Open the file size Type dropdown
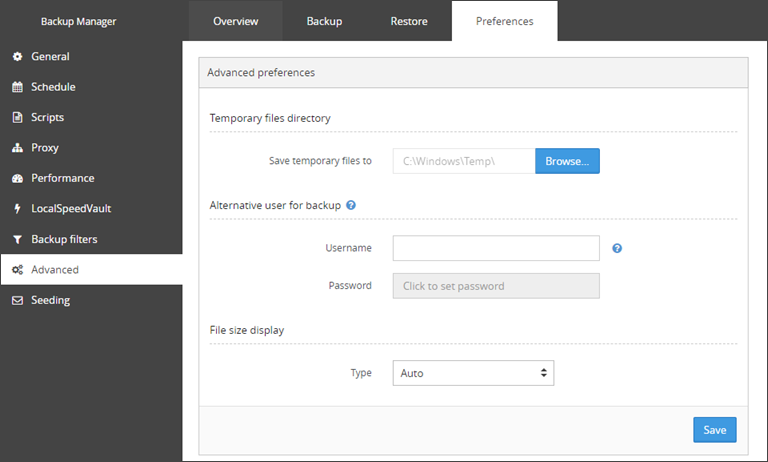Viewport: 768px width, 462px height. tap(473, 373)
